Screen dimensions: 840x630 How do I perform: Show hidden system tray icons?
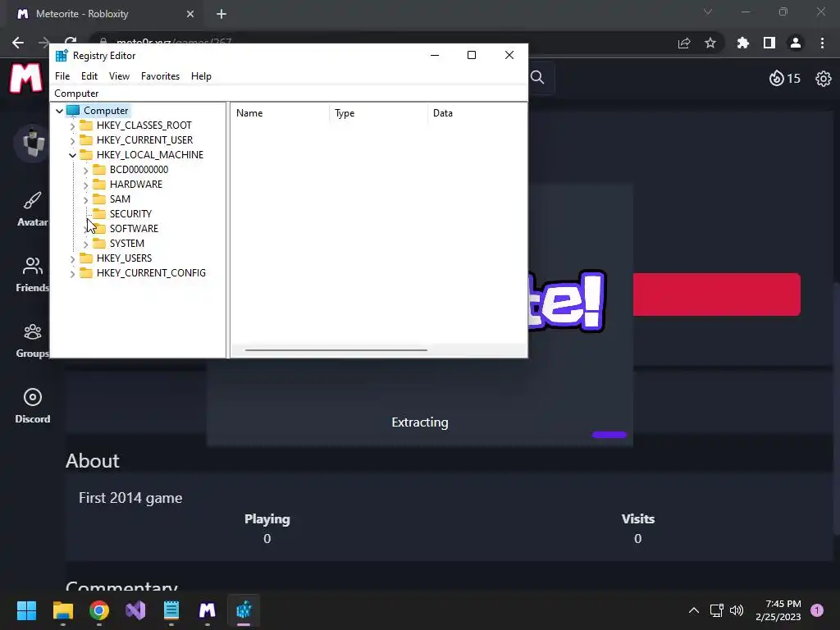[694, 610]
